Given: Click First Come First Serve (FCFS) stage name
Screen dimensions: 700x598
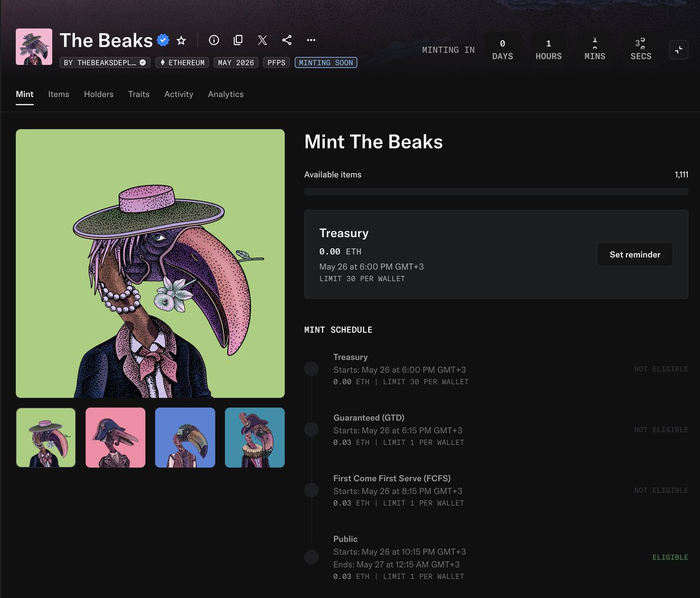Looking at the screenshot, I should (392, 478).
